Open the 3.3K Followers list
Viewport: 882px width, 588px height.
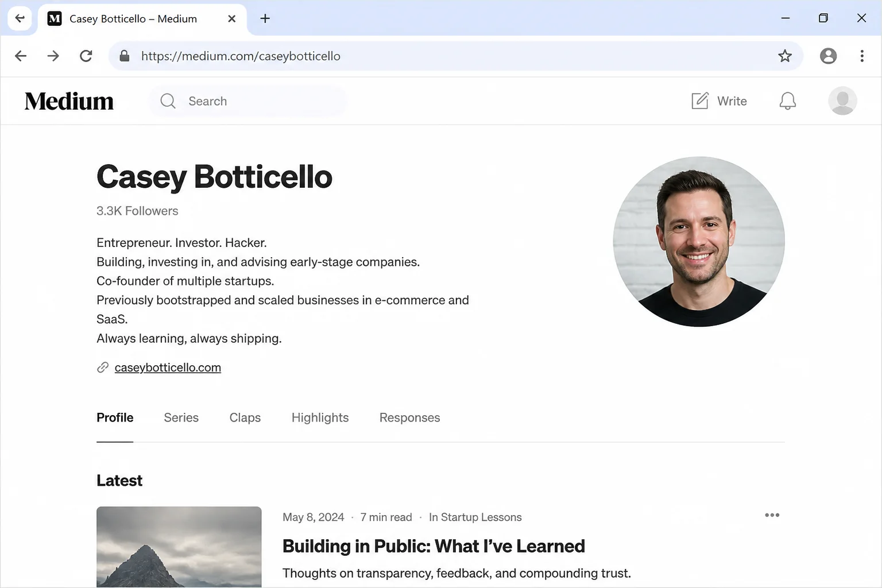pos(137,211)
